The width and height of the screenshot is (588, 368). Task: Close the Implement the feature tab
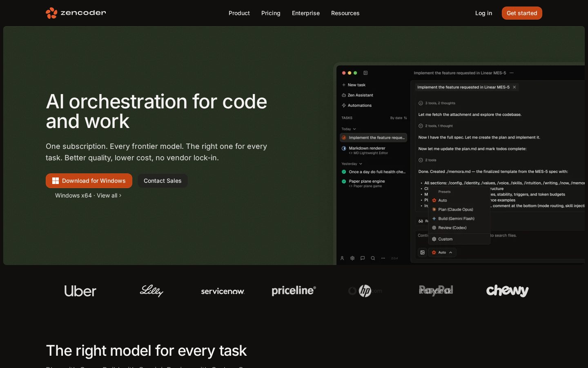click(x=514, y=87)
